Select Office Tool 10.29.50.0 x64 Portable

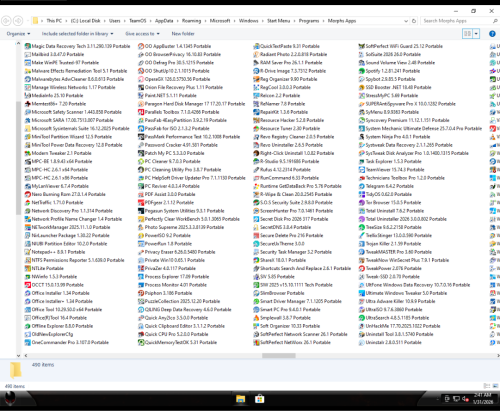[63, 309]
